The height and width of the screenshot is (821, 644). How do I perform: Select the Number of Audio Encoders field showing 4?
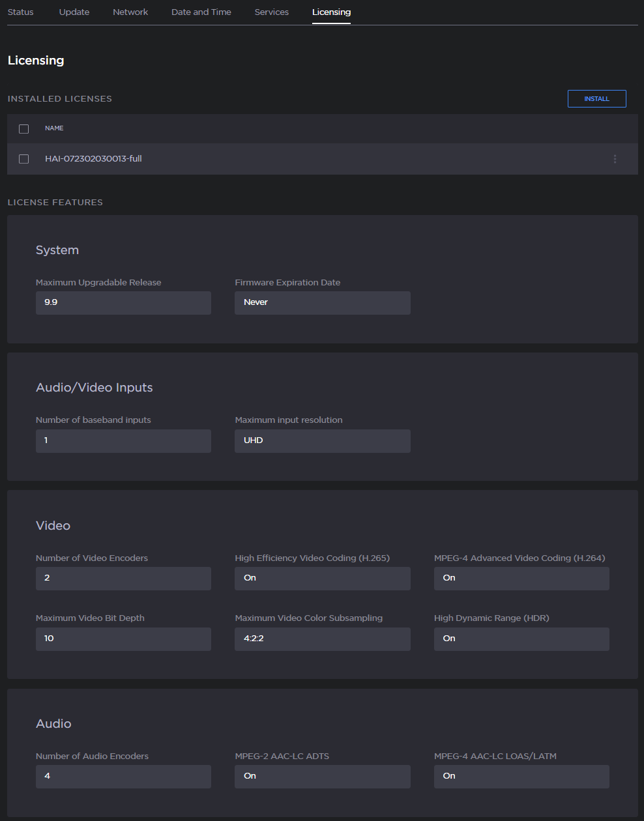coord(123,776)
